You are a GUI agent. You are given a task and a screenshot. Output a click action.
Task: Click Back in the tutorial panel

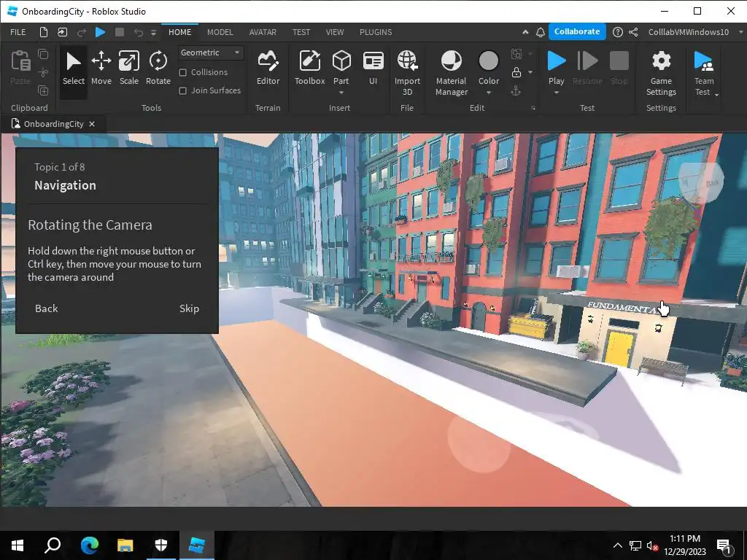[x=46, y=308]
